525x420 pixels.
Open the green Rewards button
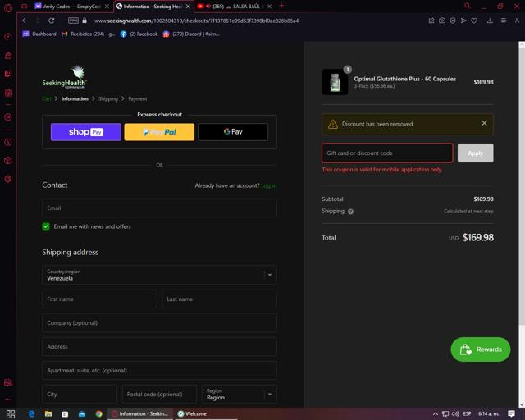tap(481, 349)
